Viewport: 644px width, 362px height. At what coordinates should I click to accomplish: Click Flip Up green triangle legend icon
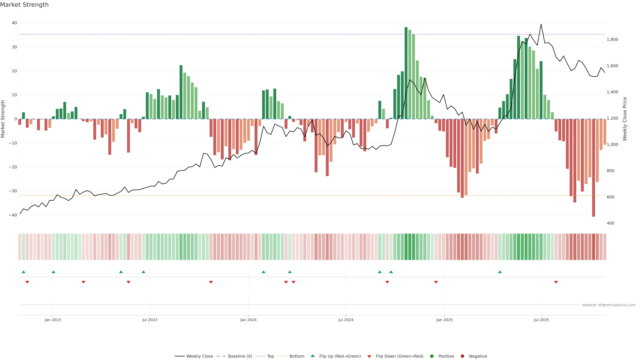[312, 356]
